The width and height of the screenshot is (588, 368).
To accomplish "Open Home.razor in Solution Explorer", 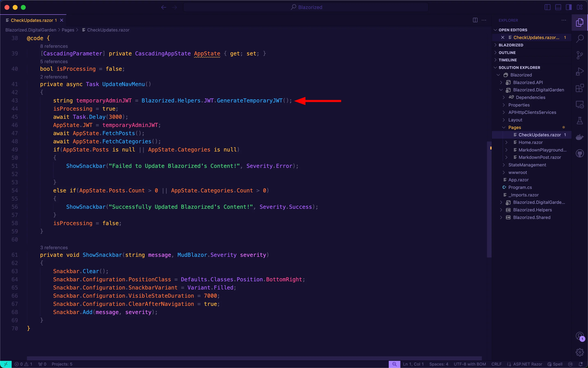I will [x=530, y=142].
